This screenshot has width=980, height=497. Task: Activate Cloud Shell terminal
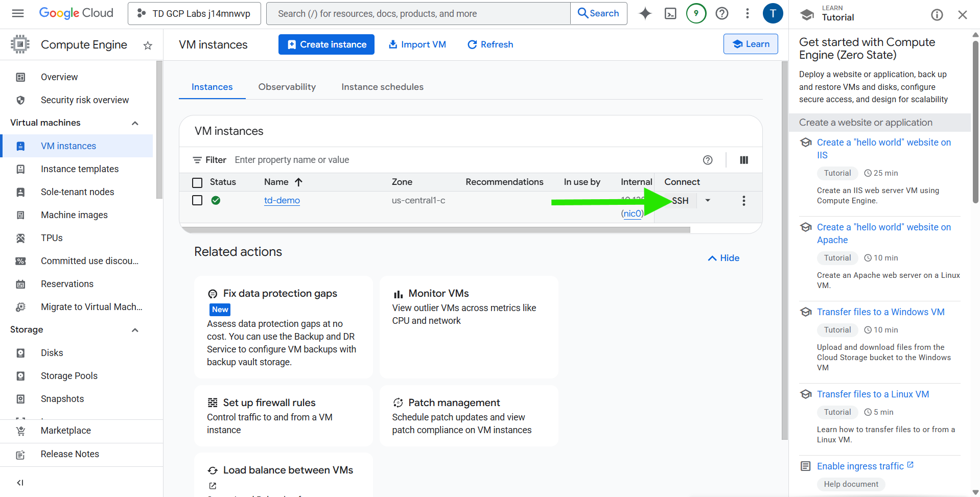coord(670,13)
